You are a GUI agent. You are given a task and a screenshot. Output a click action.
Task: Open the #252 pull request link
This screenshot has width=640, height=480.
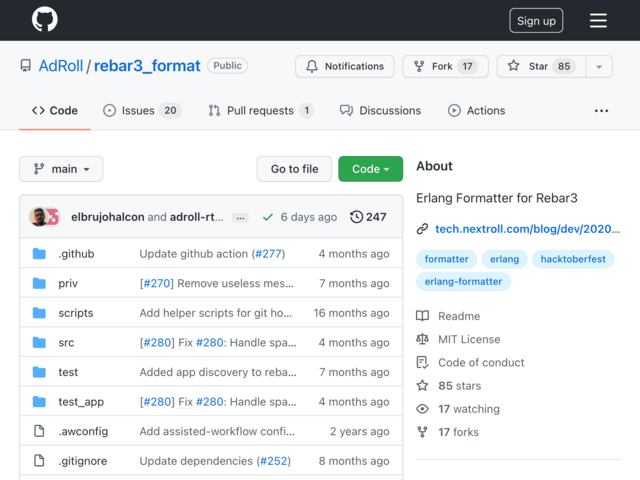(x=273, y=461)
